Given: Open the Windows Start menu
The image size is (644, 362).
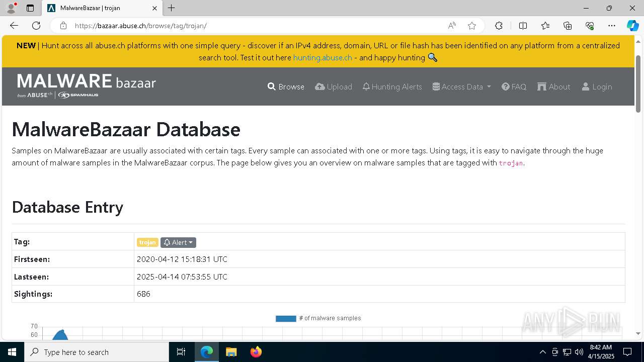Looking at the screenshot, I should click(12, 352).
